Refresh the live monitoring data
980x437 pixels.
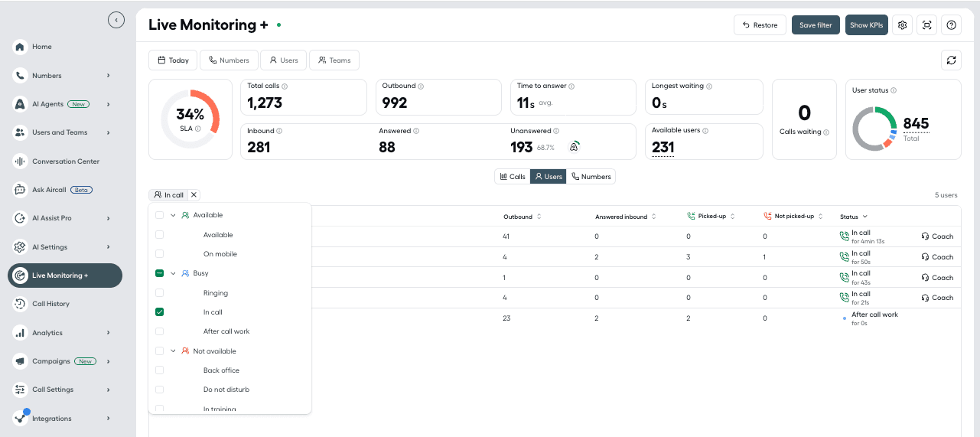951,60
